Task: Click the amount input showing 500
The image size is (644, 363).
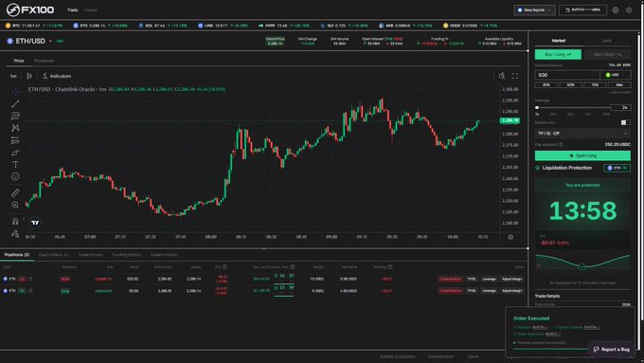Action: point(567,75)
